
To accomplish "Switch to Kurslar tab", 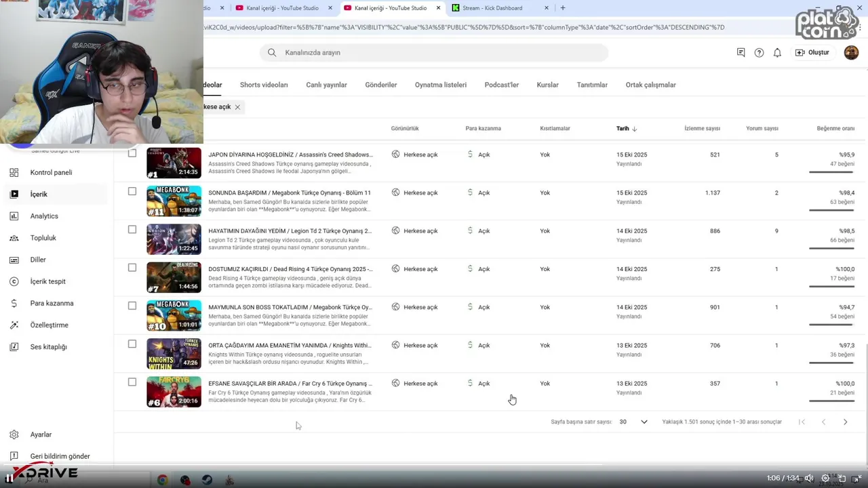I will coord(548,85).
